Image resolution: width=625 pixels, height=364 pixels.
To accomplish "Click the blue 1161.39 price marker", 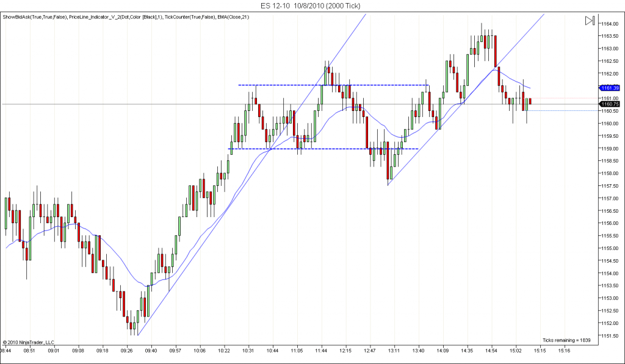I will (x=610, y=88).
